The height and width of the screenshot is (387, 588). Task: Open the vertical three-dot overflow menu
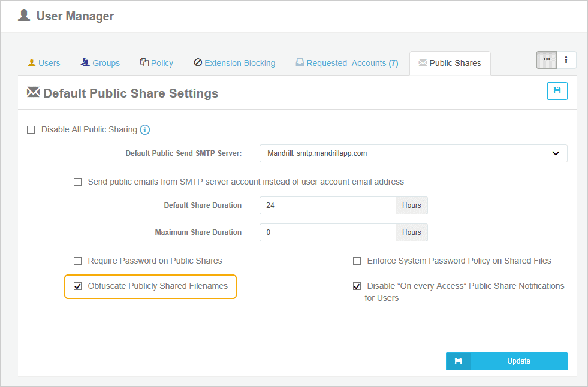566,59
